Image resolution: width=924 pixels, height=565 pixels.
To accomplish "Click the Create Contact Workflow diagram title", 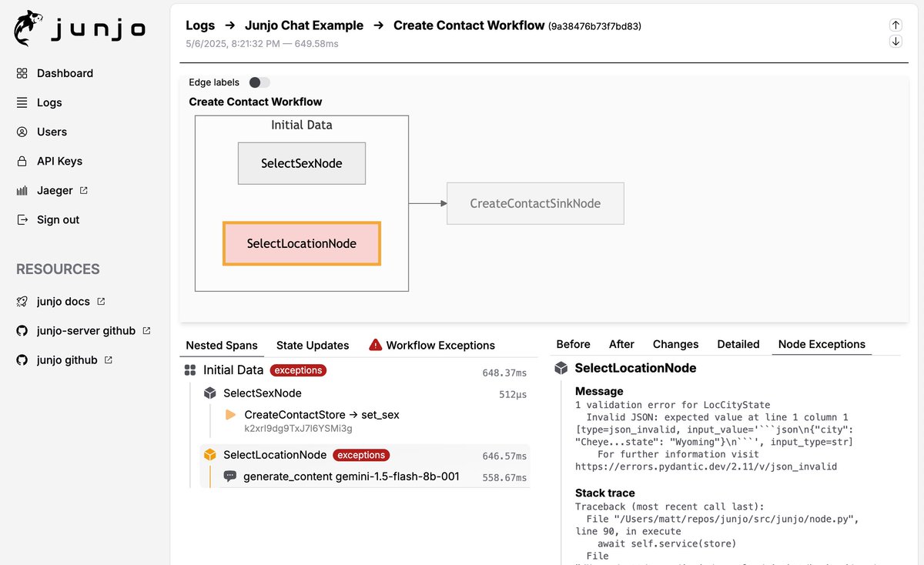I will [256, 102].
